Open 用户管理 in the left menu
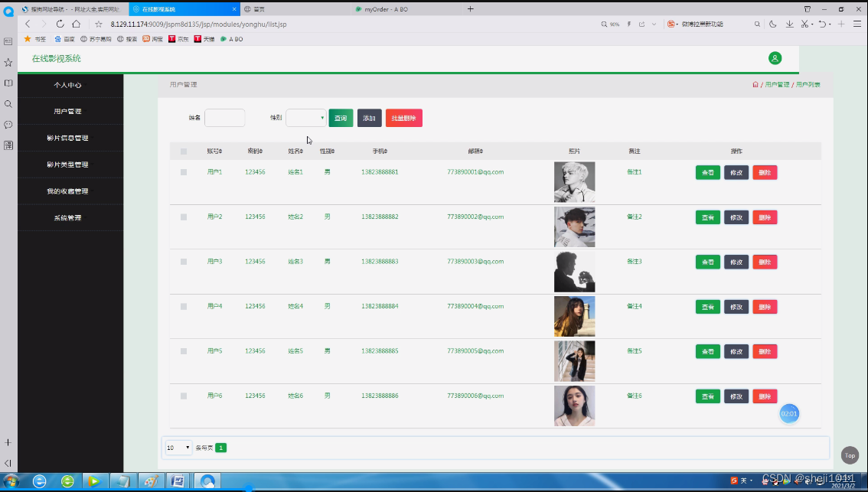 (x=67, y=111)
